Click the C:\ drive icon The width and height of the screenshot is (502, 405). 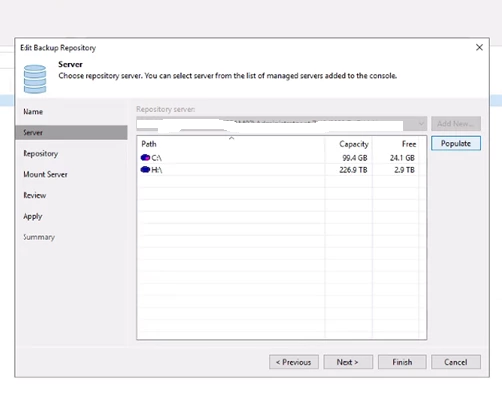tap(145, 158)
